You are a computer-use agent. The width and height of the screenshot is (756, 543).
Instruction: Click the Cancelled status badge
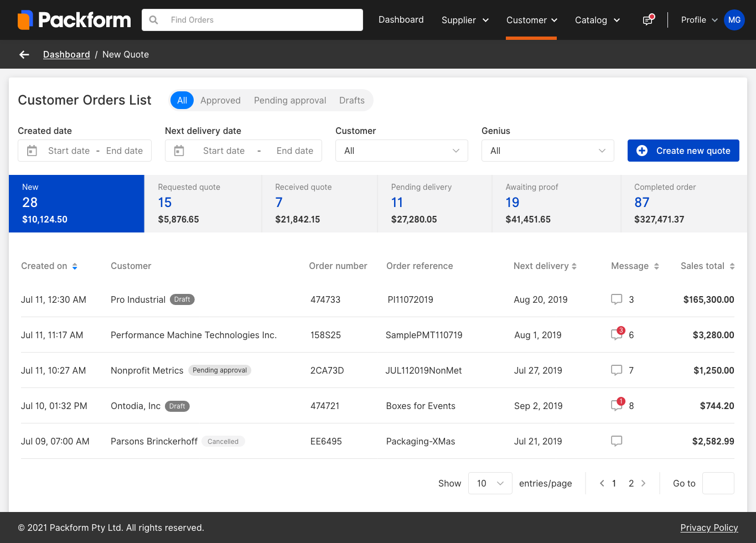[x=223, y=441]
